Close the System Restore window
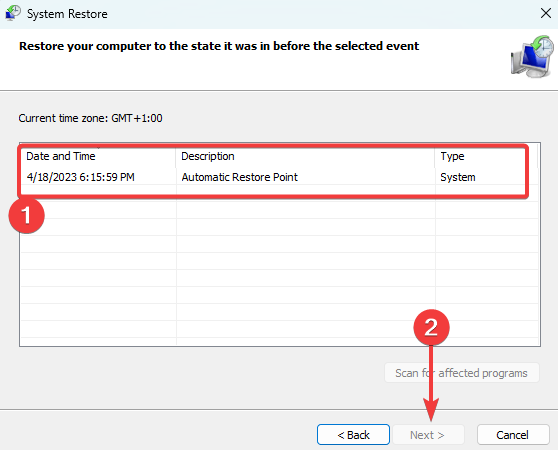The height and width of the screenshot is (450, 558). tap(546, 14)
